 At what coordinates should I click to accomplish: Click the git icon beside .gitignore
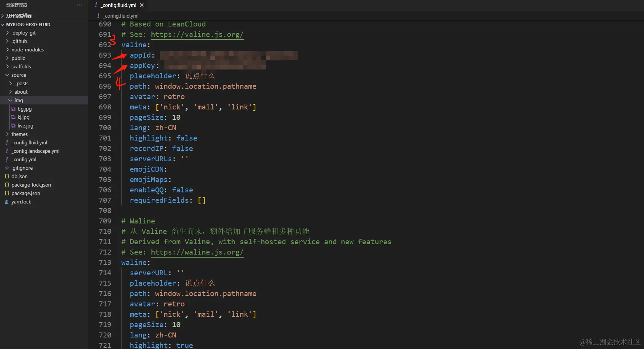[7, 168]
